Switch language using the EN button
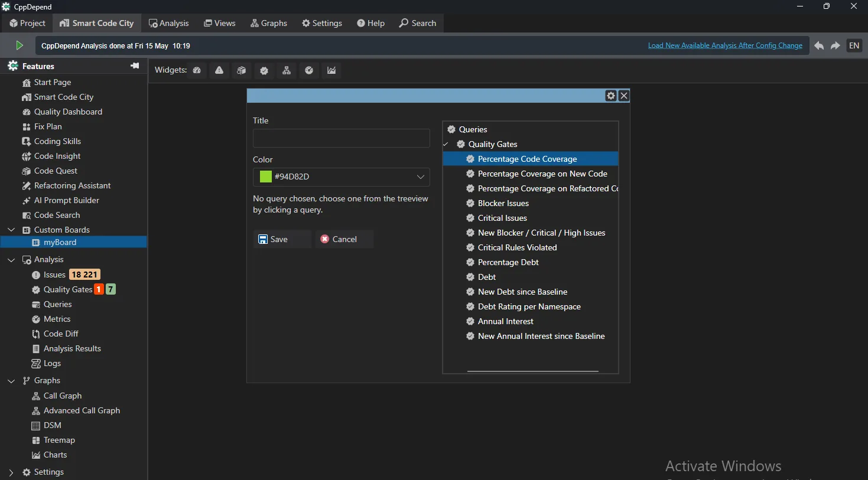 pos(854,45)
